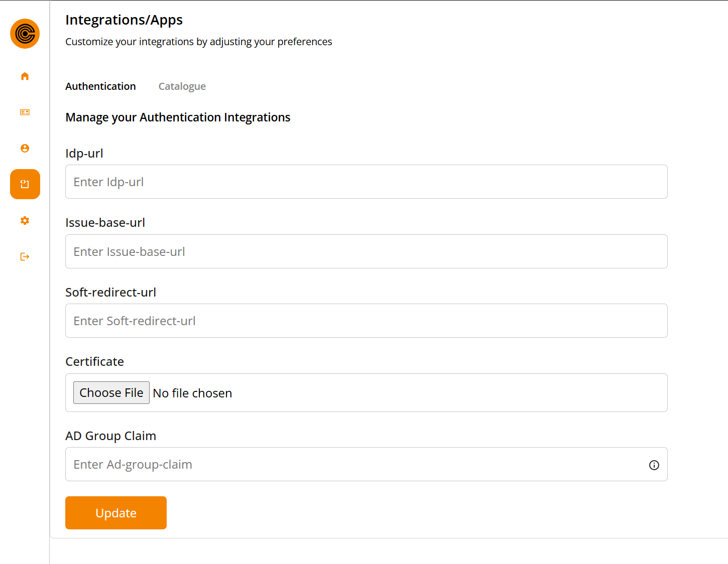Open Settings via the gear icon
Image resolution: width=728 pixels, height=564 pixels.
[25, 221]
